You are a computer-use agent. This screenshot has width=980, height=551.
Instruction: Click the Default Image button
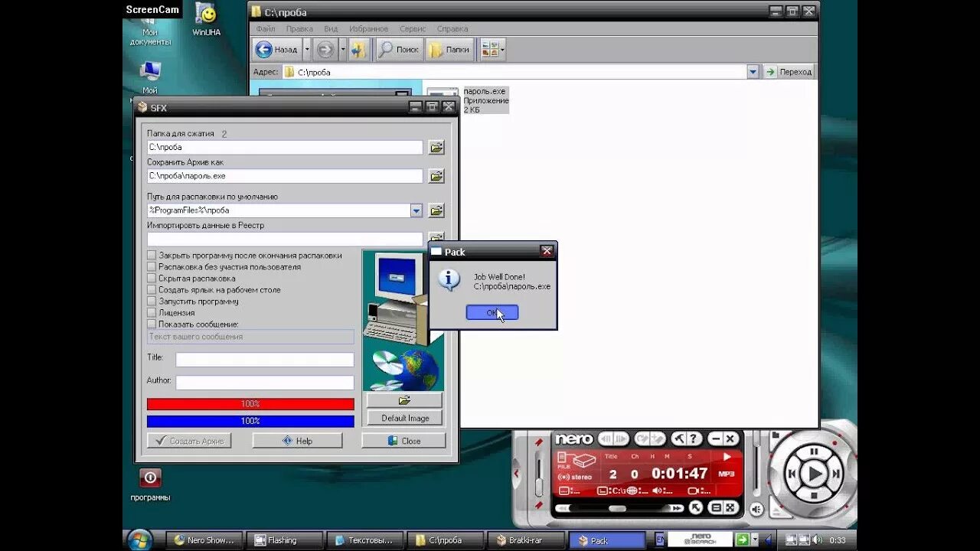coord(404,418)
